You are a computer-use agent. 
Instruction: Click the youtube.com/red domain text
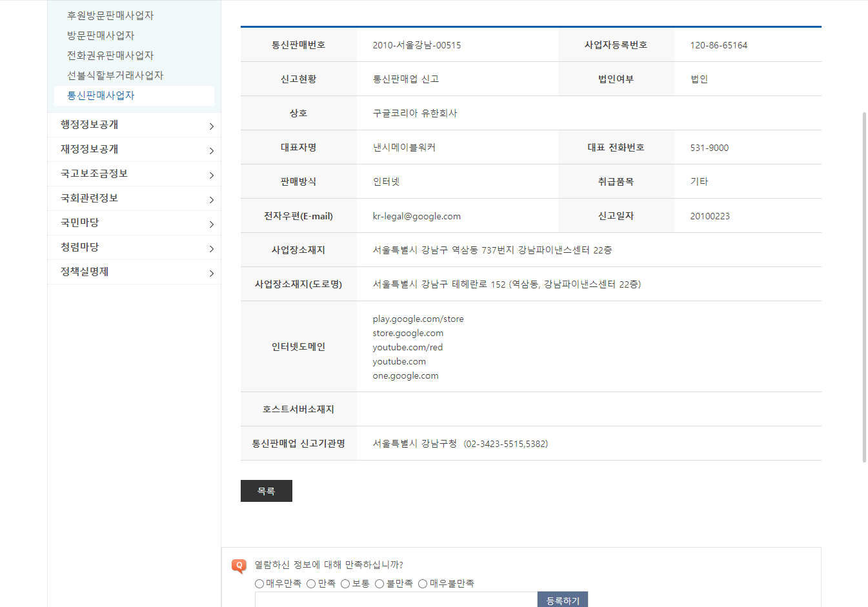tap(408, 347)
